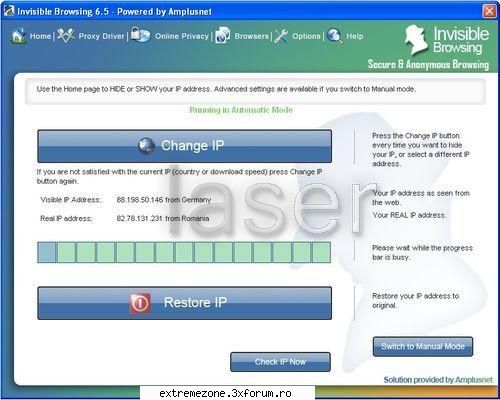Click the Home house icon

pyautogui.click(x=18, y=36)
